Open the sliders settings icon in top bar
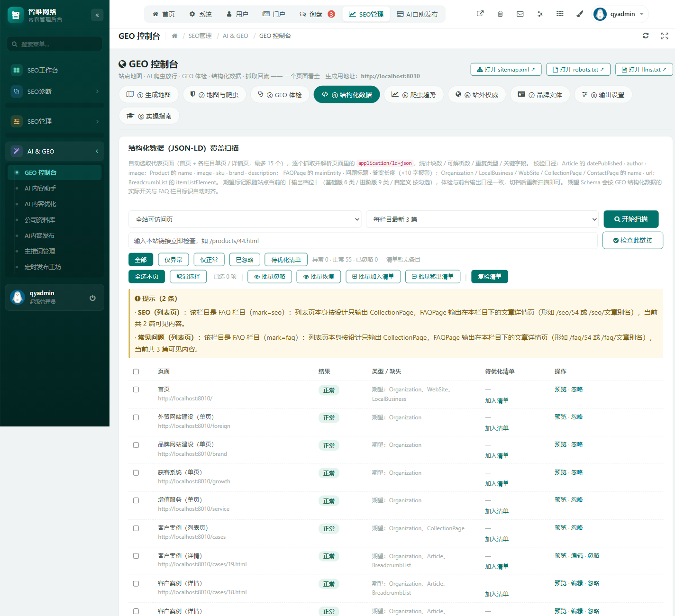Viewport: 675px width, 616px height. pos(540,14)
